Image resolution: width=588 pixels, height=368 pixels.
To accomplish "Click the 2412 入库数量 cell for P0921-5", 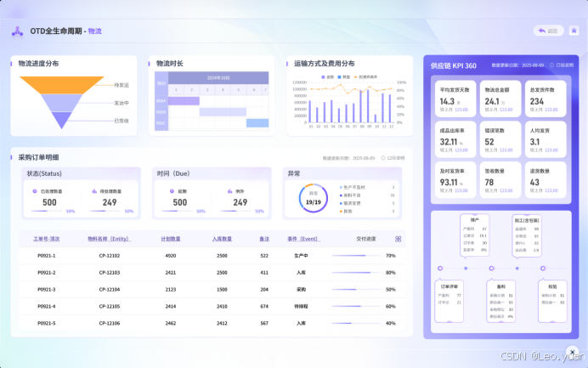I will [222, 323].
